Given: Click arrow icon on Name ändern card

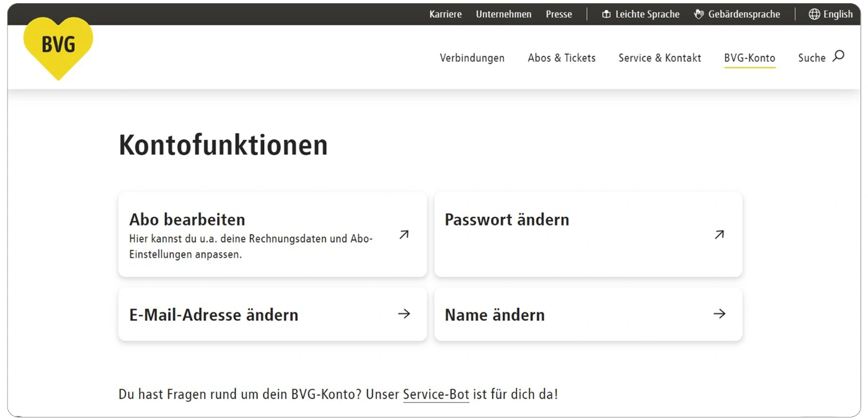Looking at the screenshot, I should [x=719, y=314].
